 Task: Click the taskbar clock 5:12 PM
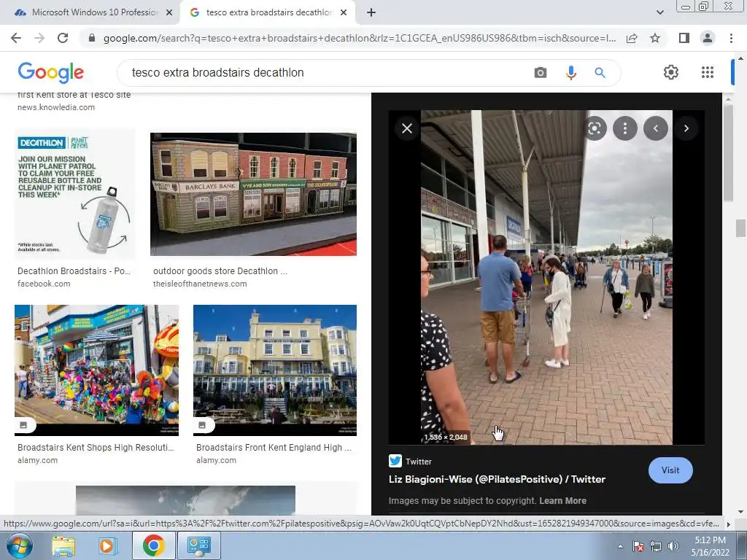click(x=710, y=540)
